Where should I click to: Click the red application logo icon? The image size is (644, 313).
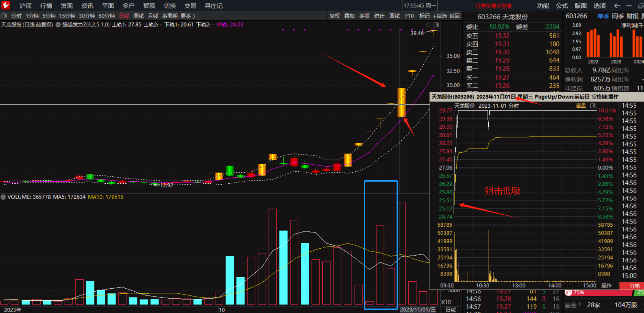[x=6, y=5]
